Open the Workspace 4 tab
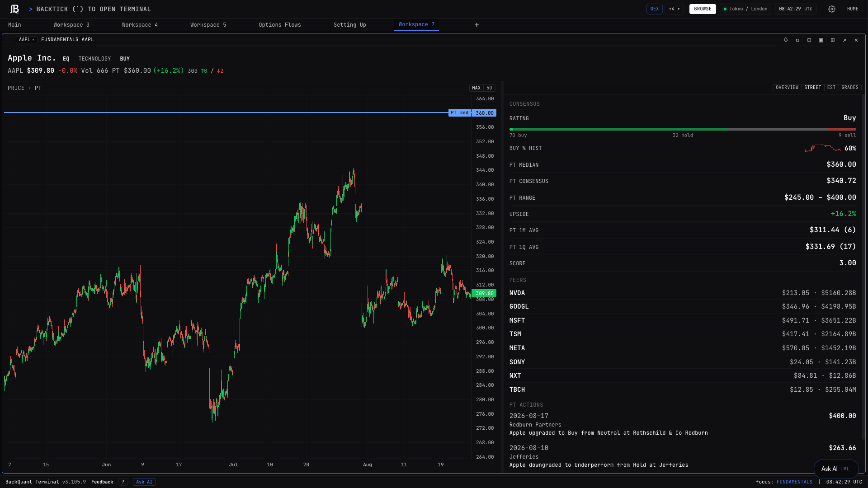 [140, 25]
